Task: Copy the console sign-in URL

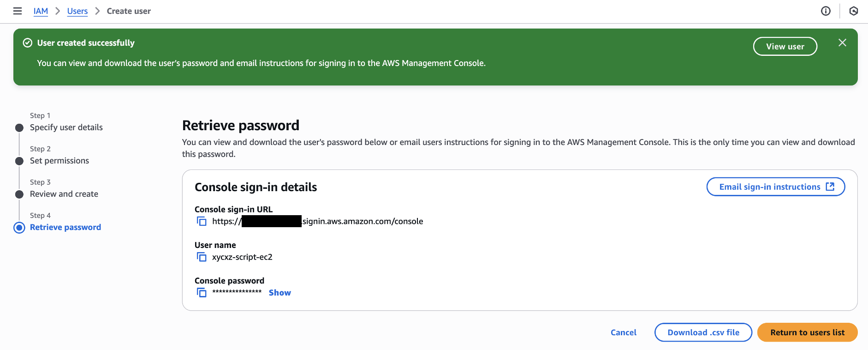Action: [x=202, y=221]
